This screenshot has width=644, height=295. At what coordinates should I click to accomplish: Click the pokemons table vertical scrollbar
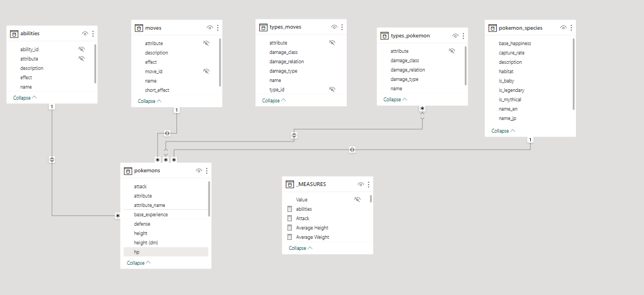[x=209, y=199]
